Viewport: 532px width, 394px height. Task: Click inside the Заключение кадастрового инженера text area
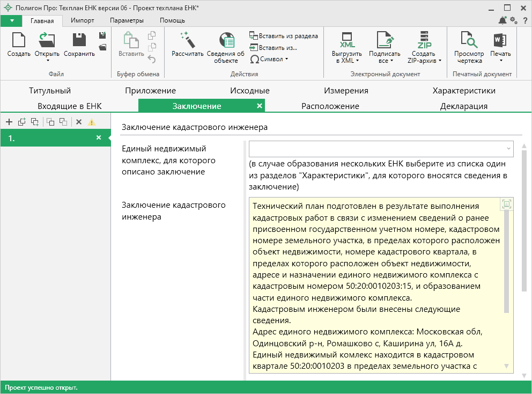(375, 284)
